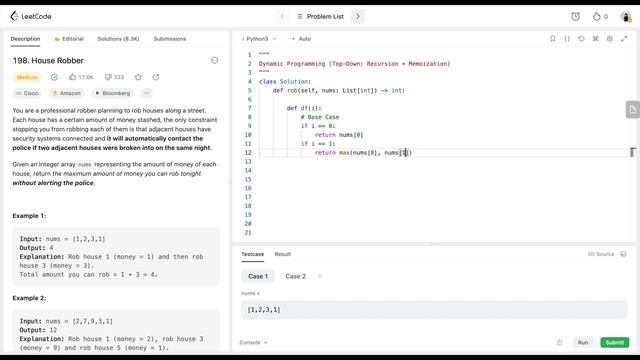The height and width of the screenshot is (360, 640).
Task: Like the problem with thumbs up
Action: click(73, 77)
